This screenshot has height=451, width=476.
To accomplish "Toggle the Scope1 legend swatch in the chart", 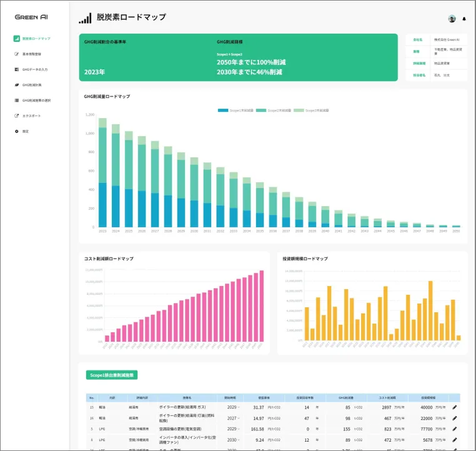I will tap(223, 111).
